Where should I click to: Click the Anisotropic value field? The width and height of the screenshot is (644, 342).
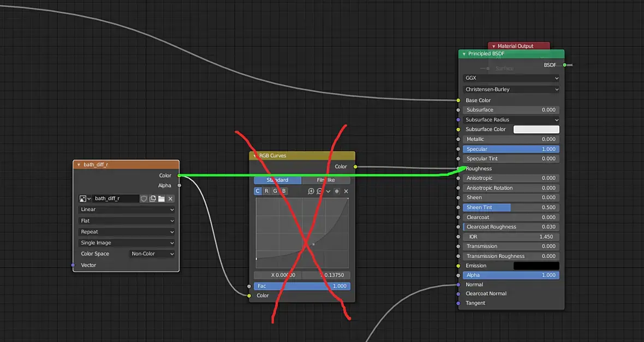coord(511,178)
